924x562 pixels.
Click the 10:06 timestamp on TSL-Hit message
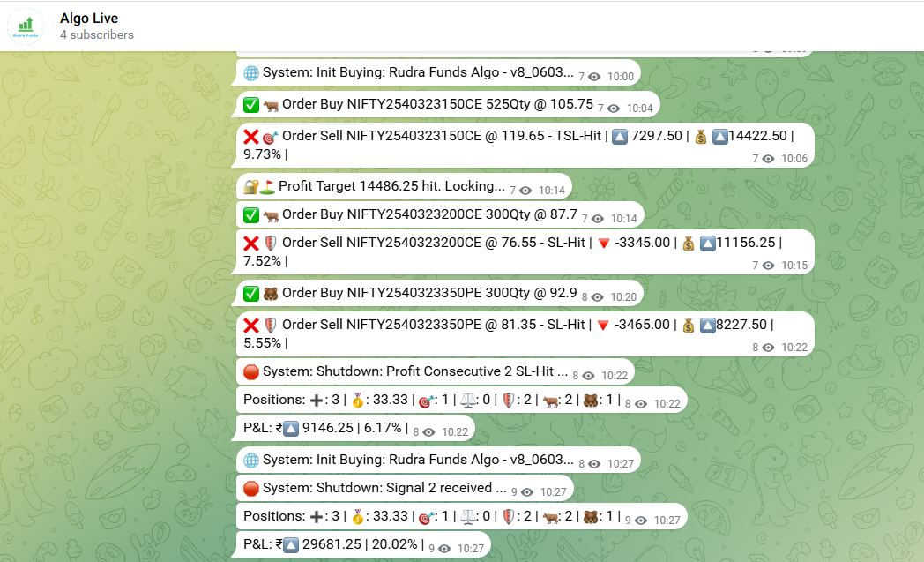pyautogui.click(x=794, y=159)
